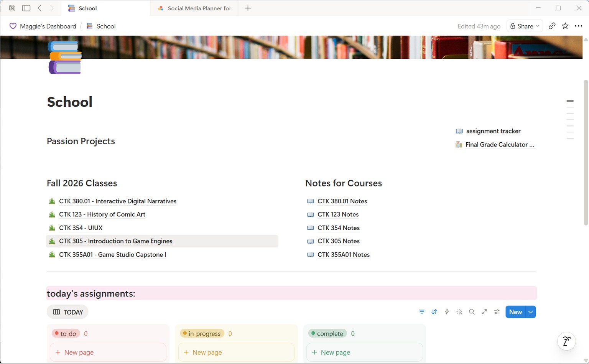Click heart icon beside Maggie's Dashboard
This screenshot has width=589, height=364.
[13, 26]
